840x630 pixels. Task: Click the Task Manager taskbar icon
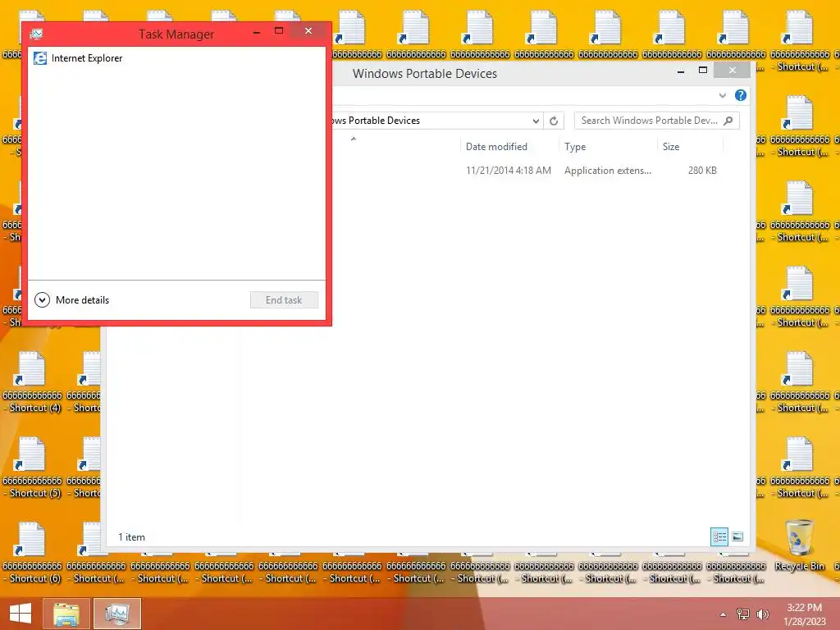(x=117, y=614)
